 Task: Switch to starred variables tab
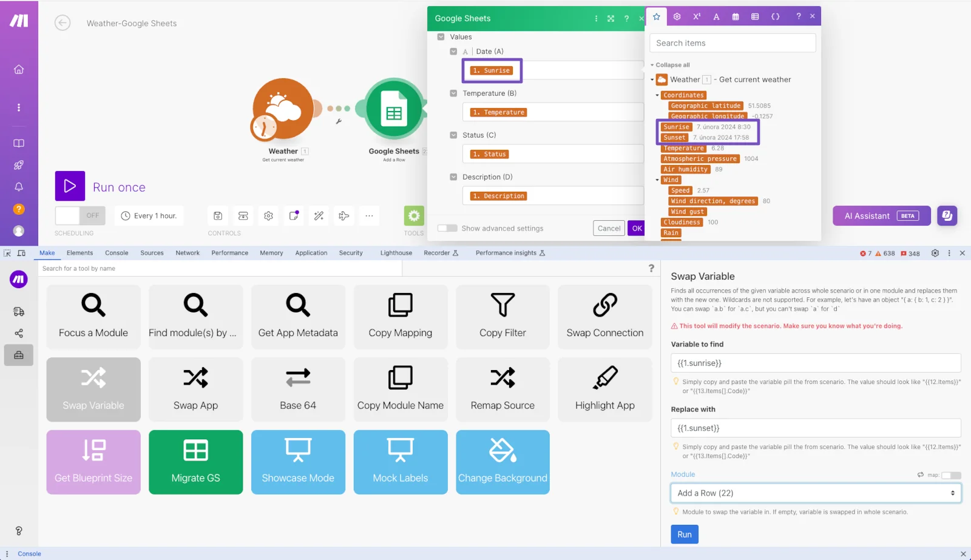[x=656, y=16]
